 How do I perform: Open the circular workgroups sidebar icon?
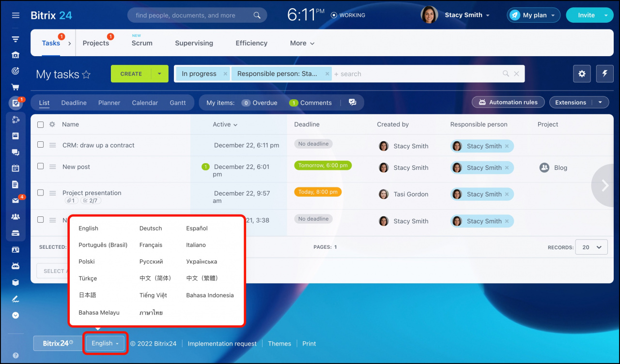(15, 120)
